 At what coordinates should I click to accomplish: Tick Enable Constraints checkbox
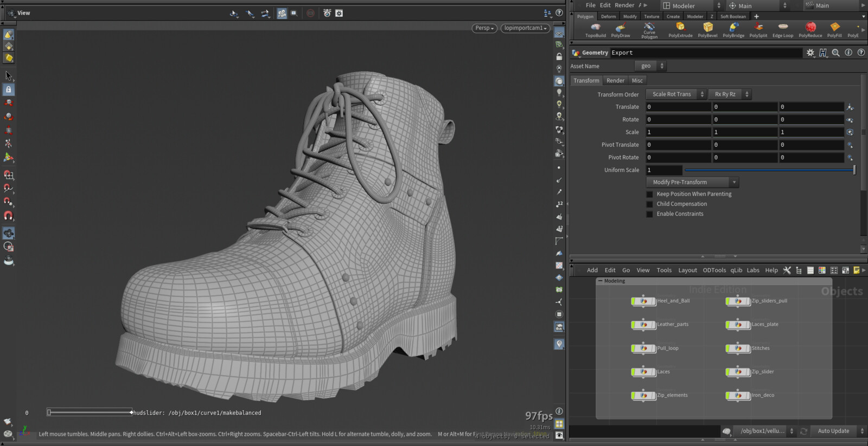[649, 214]
